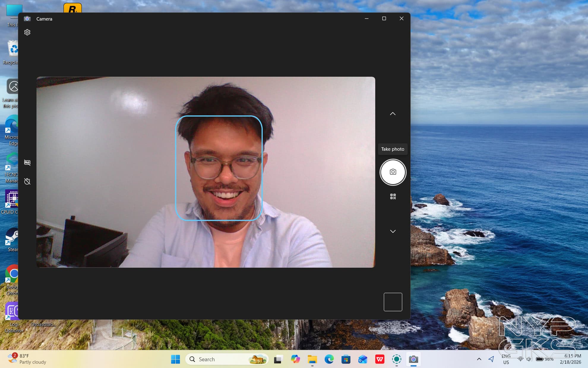588x368 pixels.
Task: Open the Windows Start menu
Action: [175, 359]
